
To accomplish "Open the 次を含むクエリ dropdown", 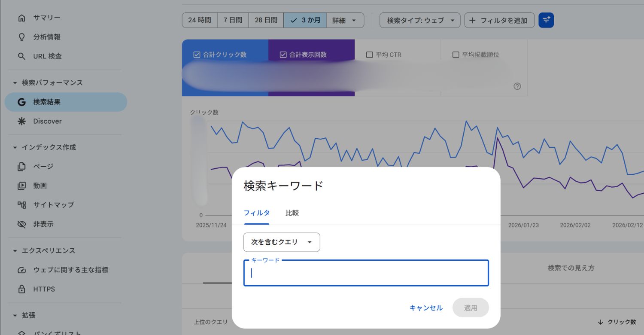I will (282, 242).
